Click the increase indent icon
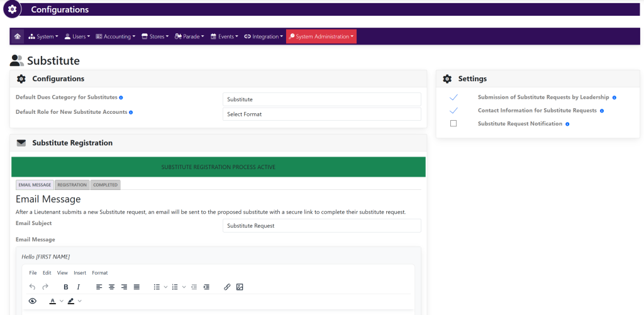This screenshot has width=644, height=315. pos(206,287)
